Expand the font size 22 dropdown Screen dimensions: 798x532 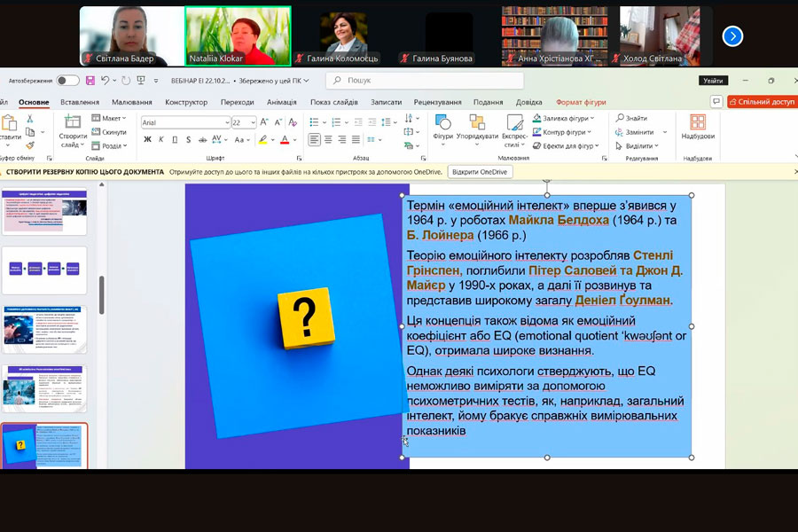(x=253, y=122)
